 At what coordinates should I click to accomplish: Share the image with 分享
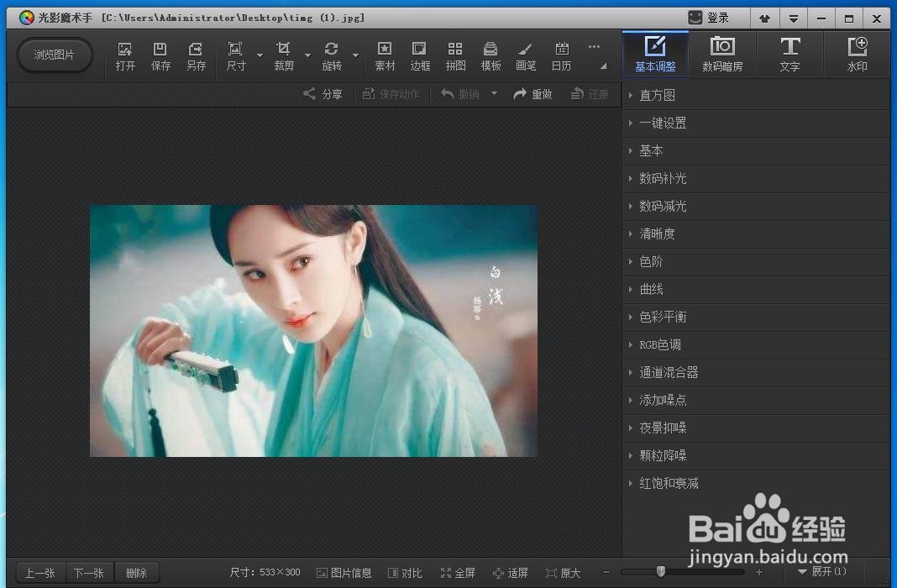coord(323,94)
